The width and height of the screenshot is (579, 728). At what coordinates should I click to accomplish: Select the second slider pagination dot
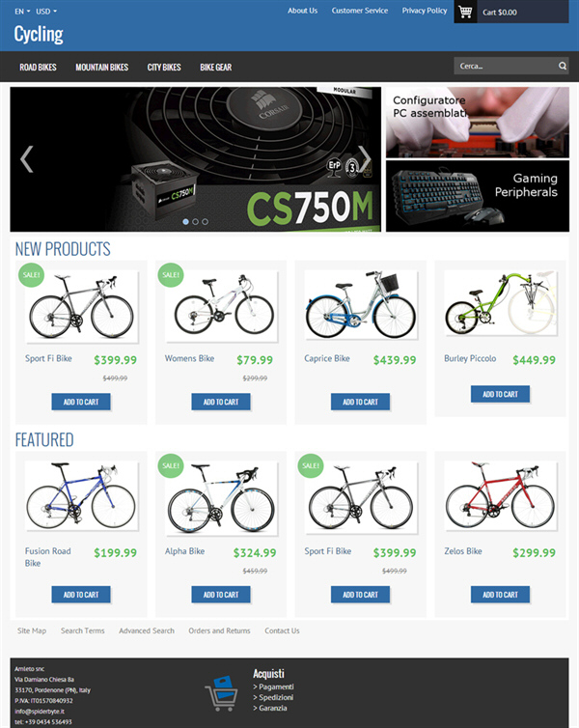(195, 222)
